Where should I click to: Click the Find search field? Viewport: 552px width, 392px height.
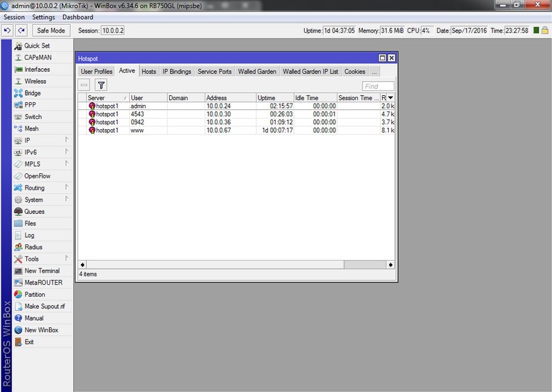click(x=378, y=86)
